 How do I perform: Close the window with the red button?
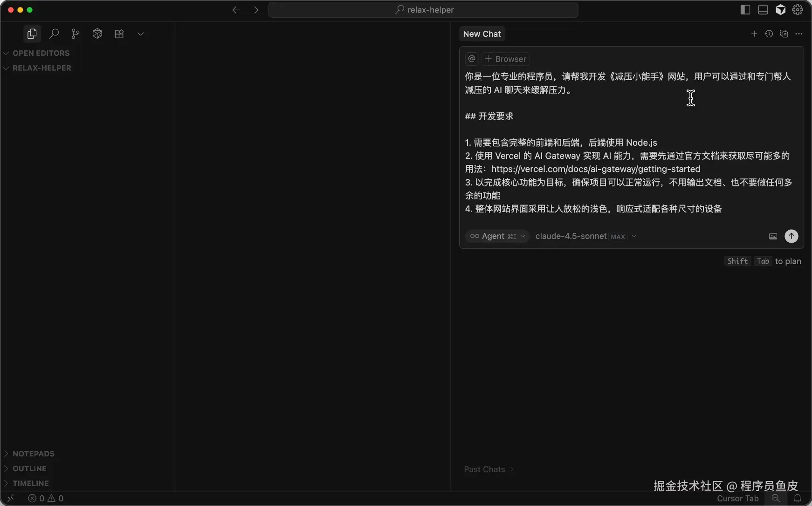pos(11,10)
